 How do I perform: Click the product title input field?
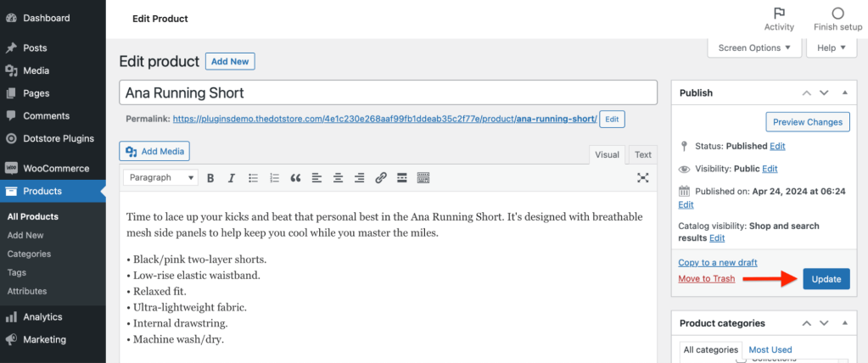pos(388,92)
